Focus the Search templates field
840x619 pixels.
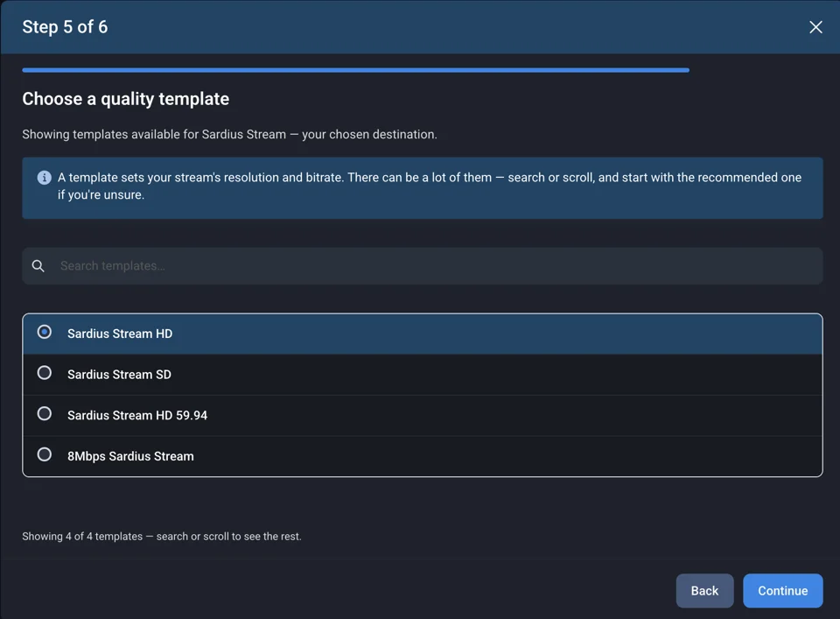(422, 266)
